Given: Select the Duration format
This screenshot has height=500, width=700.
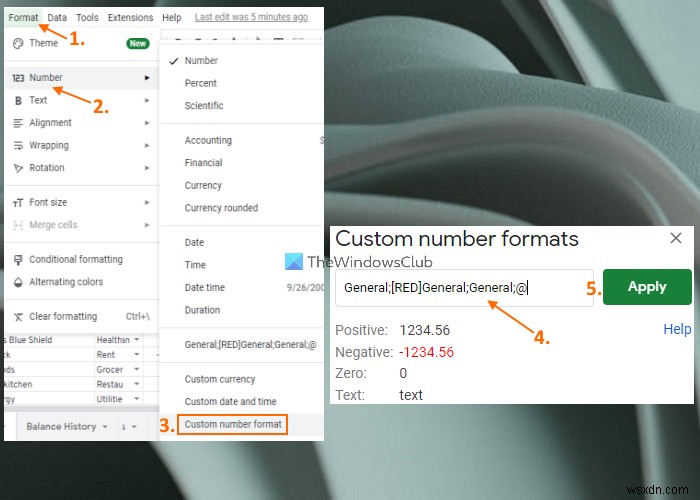Looking at the screenshot, I should (242, 310).
